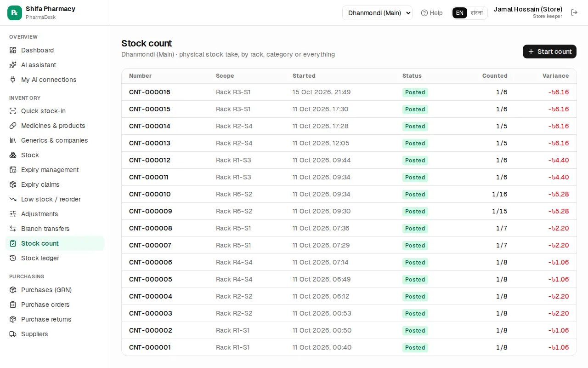Click the Variance column header
Image resolution: width=588 pixels, height=368 pixels.
(556, 76)
